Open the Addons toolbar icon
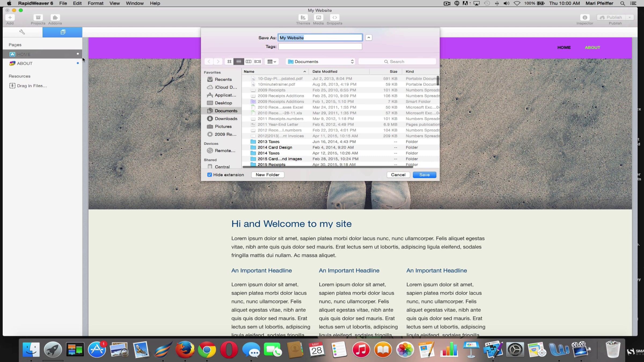 [x=55, y=18]
